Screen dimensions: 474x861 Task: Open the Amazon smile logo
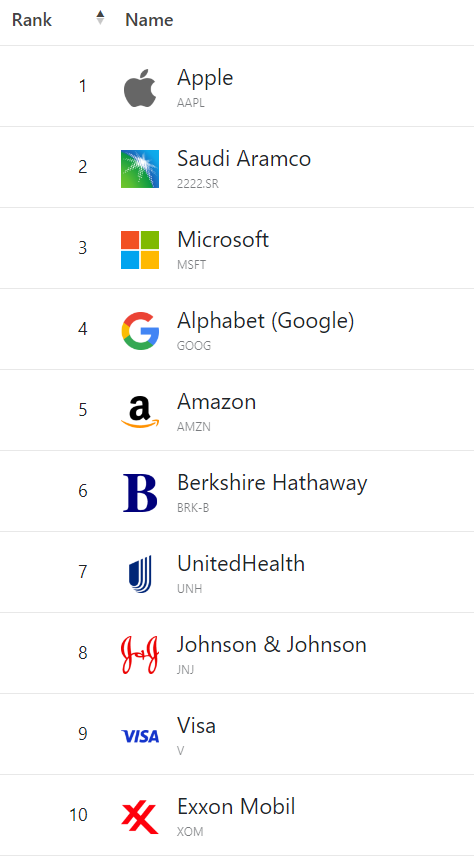click(x=140, y=412)
